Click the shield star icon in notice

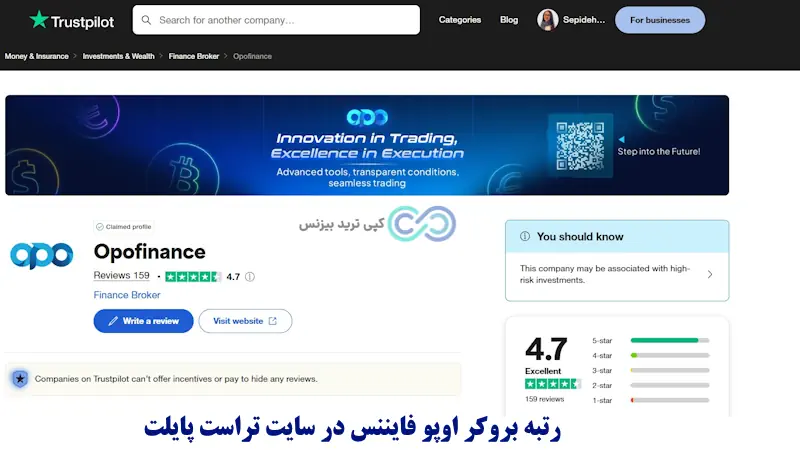coord(20,379)
